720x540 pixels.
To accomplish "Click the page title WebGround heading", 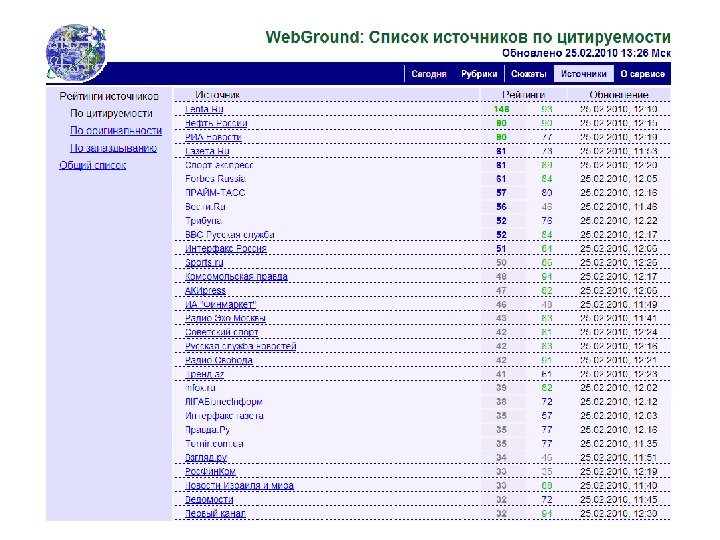I will [x=468, y=37].
